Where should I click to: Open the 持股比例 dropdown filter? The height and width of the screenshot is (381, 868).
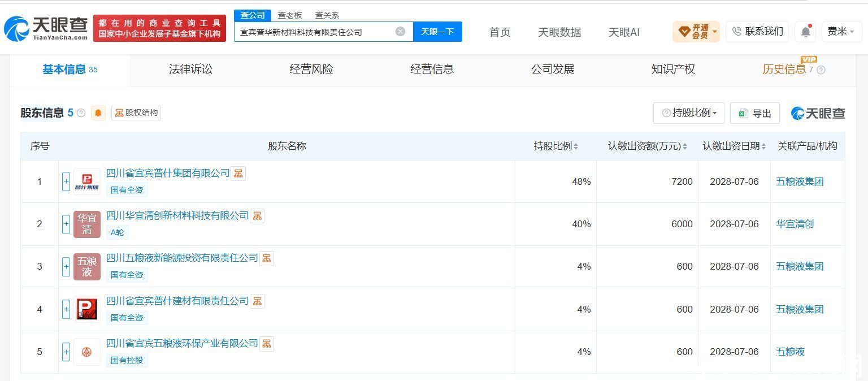[x=689, y=113]
